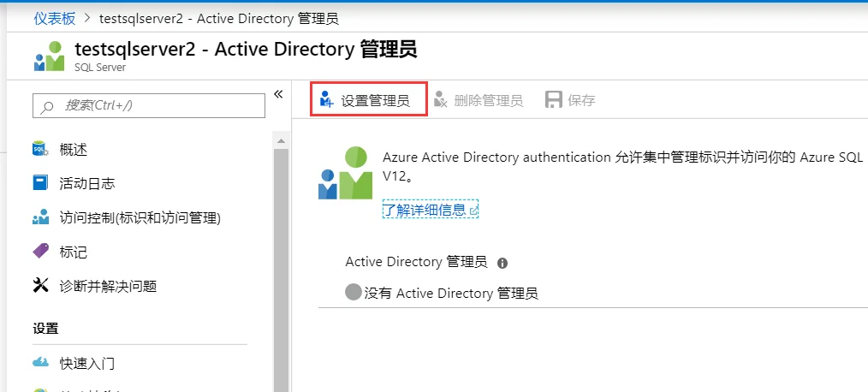This screenshot has height=392, width=868.
Task: Click the wrench icon beside 诊断并解决问题
Action: point(41,286)
